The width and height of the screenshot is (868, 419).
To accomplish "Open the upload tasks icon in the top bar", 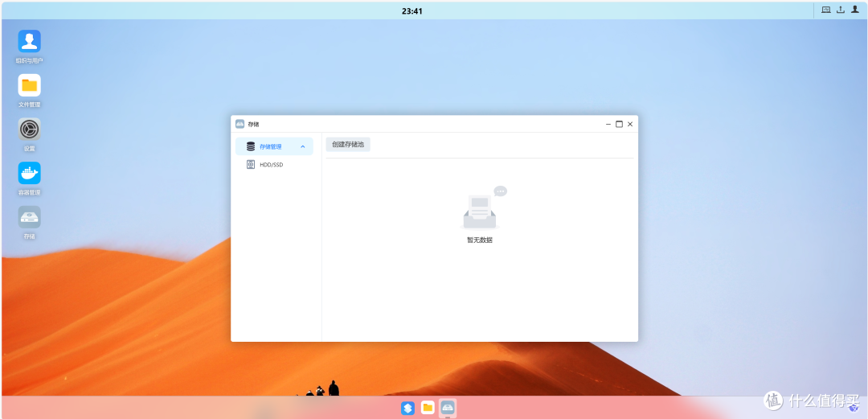I will click(x=841, y=10).
